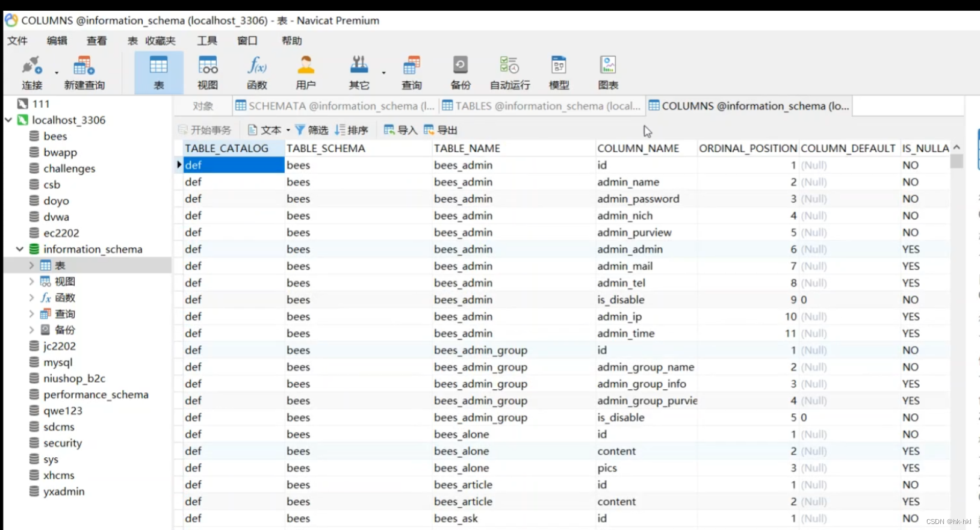The height and width of the screenshot is (530, 980).
Task: Click the Query (查询) toolbar icon
Action: click(x=412, y=72)
